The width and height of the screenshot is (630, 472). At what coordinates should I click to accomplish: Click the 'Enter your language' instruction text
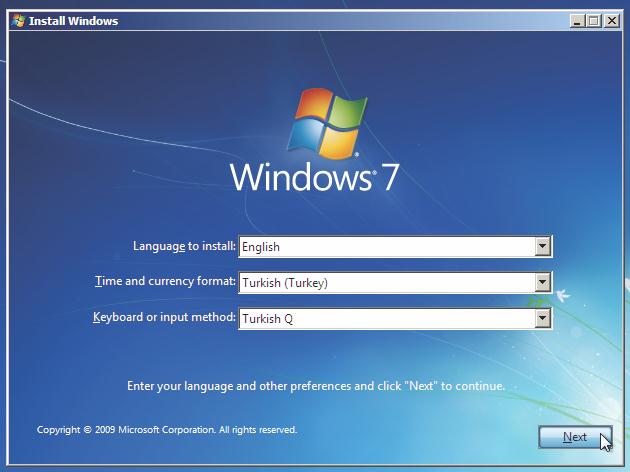pos(316,386)
